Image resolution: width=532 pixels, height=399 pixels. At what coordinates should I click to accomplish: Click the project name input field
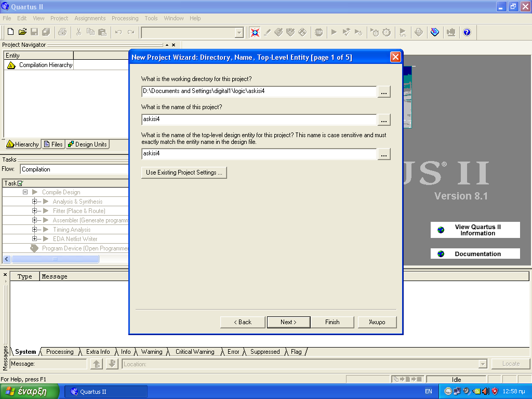[259, 119]
